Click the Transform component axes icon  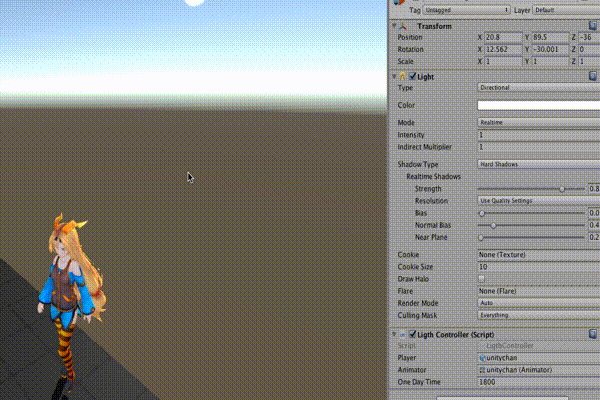click(x=403, y=26)
